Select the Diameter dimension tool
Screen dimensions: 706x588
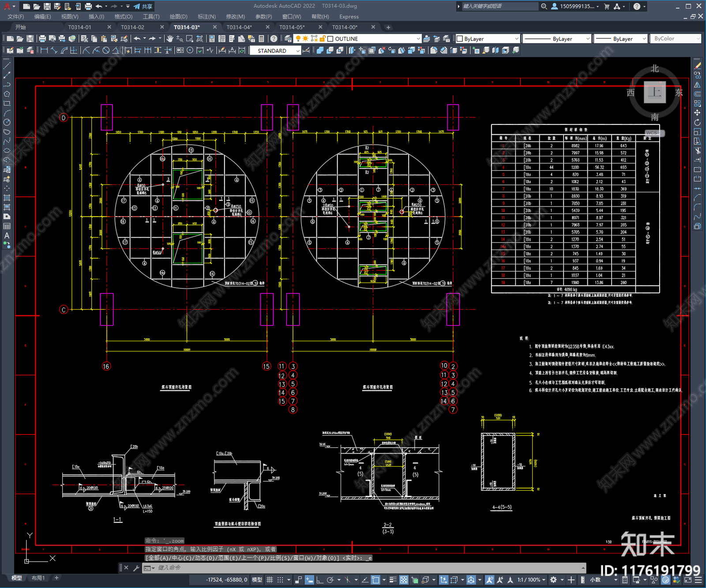click(106, 50)
